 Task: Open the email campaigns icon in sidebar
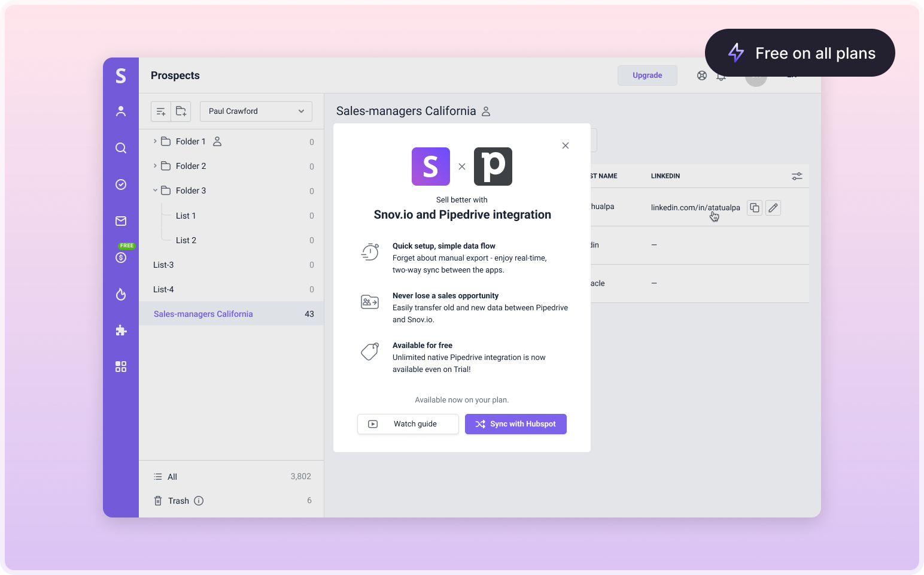pyautogui.click(x=121, y=220)
